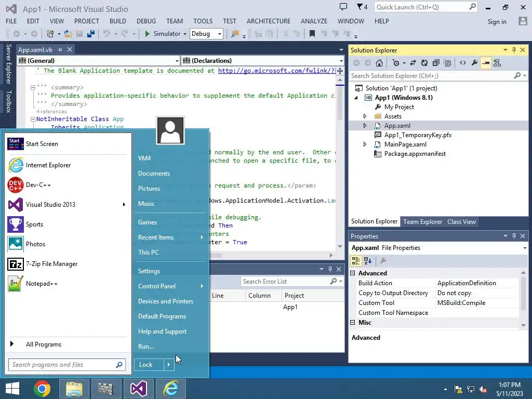Open the TOOLS menu
Viewport: 532px width, 399px height.
203,21
